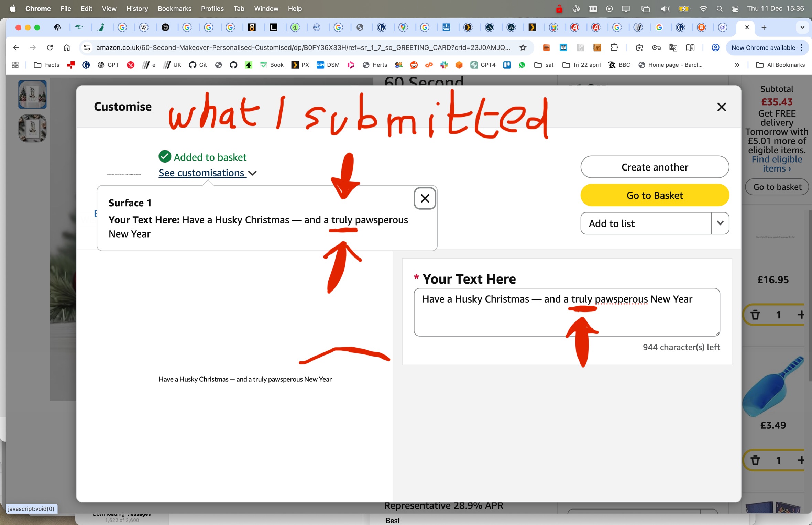Open the GitHub 'Git' bookmark
This screenshot has width=812, height=525.
198,65
